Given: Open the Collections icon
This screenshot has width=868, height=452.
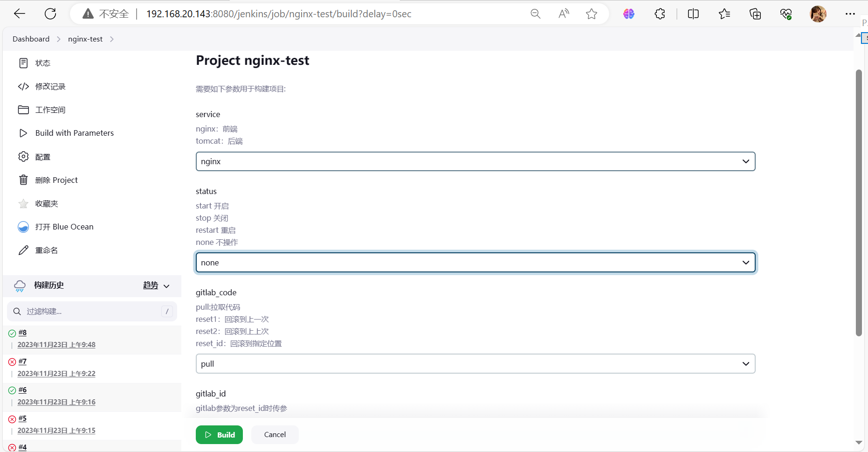Looking at the screenshot, I should coord(755,14).
